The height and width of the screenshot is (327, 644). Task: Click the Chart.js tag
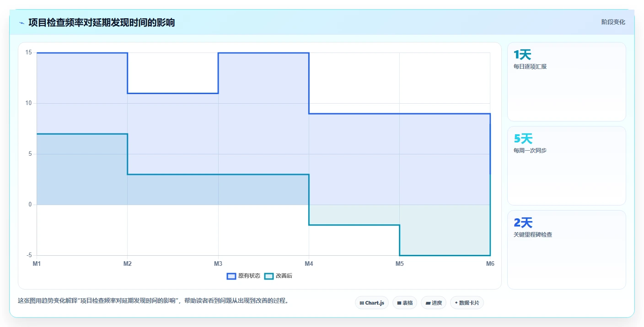[x=372, y=303]
